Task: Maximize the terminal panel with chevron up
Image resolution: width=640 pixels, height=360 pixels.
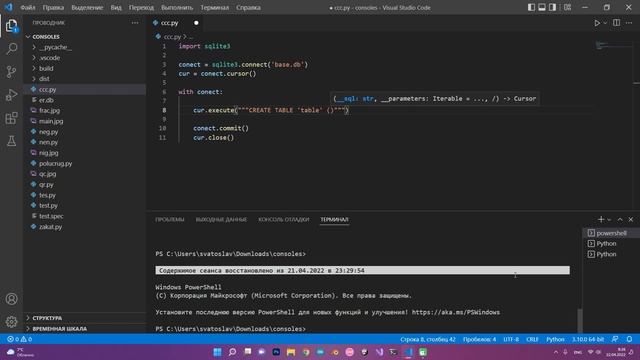Action: click(620, 220)
